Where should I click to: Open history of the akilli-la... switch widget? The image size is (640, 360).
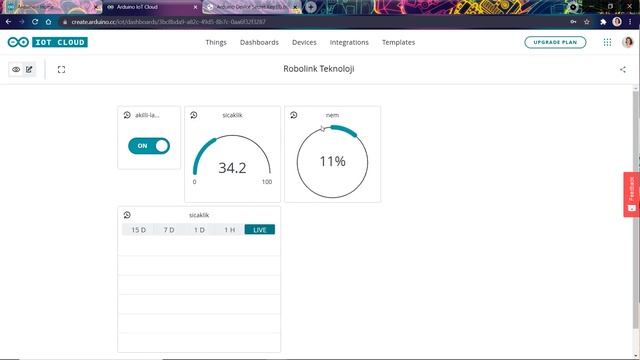pos(127,115)
